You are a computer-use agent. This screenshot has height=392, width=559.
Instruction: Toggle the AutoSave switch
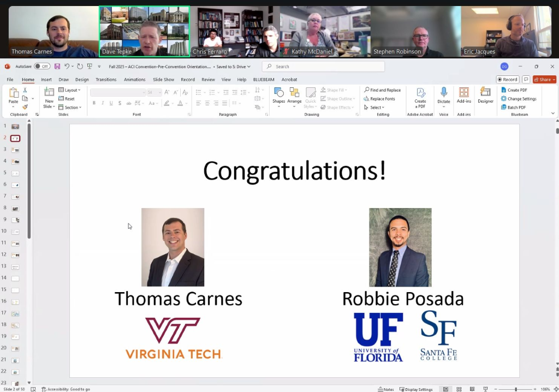pos(42,67)
